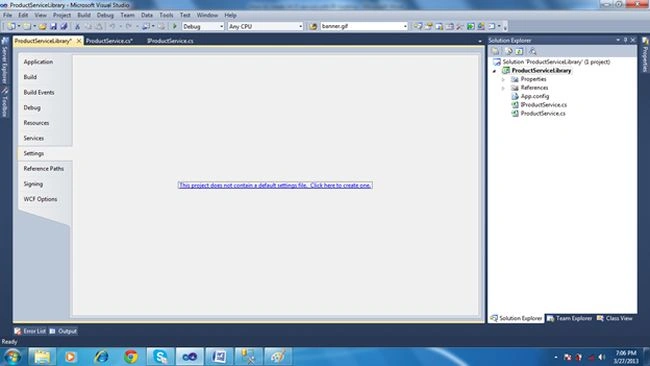Open the Output panel
Screen dimensions: 650x366
tap(63, 331)
